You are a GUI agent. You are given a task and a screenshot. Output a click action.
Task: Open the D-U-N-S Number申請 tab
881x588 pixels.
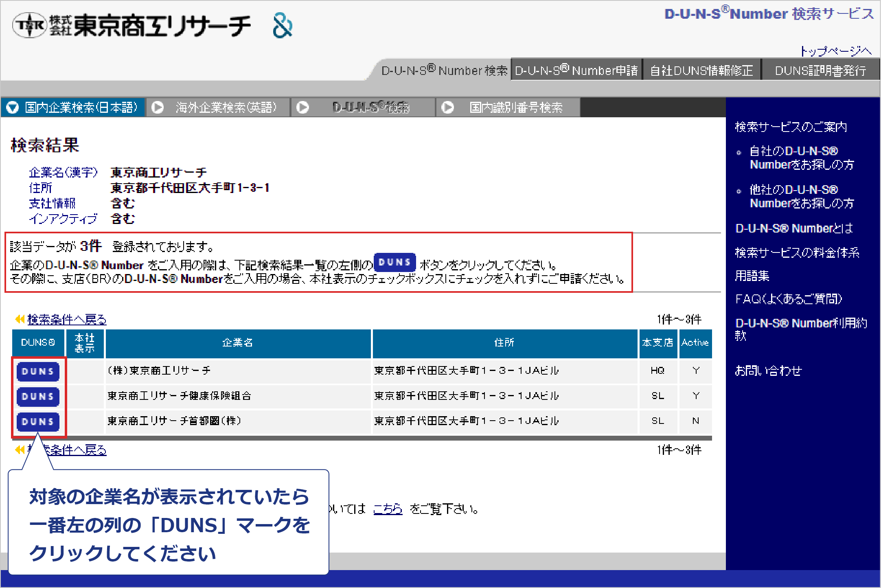tap(576, 70)
